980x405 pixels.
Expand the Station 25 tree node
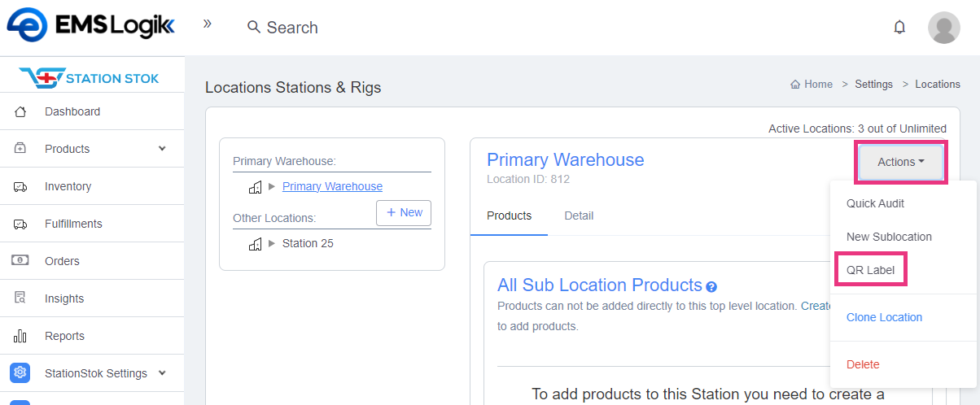click(x=272, y=243)
